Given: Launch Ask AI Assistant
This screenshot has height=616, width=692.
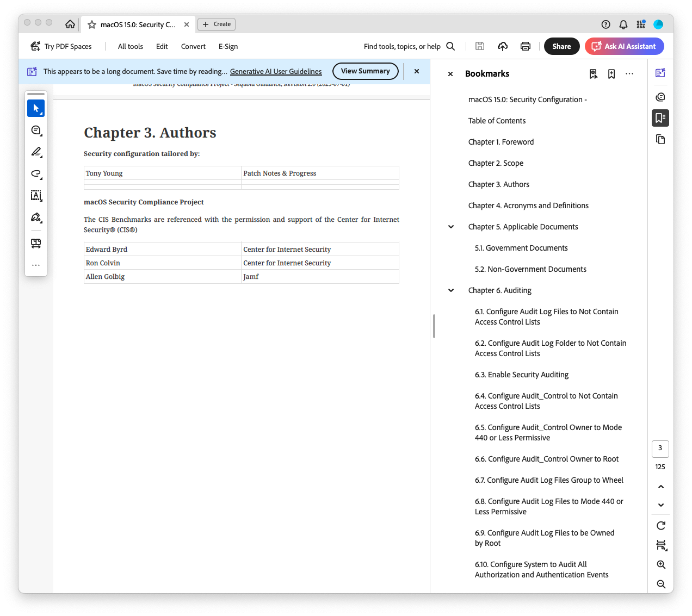Looking at the screenshot, I should pyautogui.click(x=625, y=46).
